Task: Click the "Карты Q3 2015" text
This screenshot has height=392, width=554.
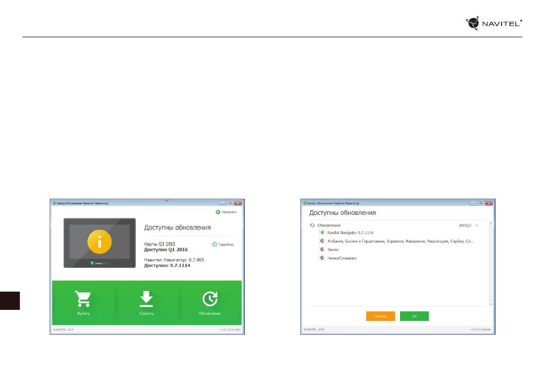Action: click(160, 244)
